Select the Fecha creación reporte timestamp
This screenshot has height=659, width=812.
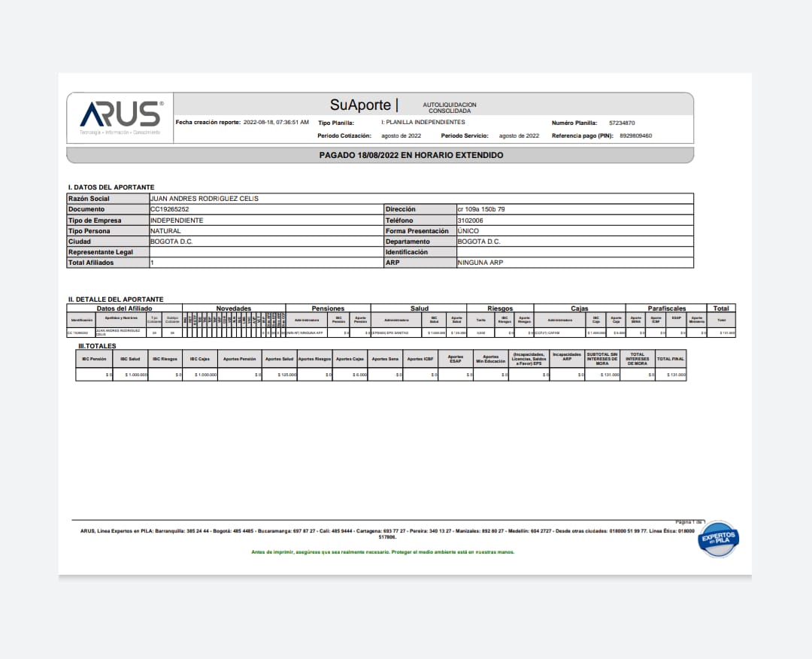click(x=276, y=122)
